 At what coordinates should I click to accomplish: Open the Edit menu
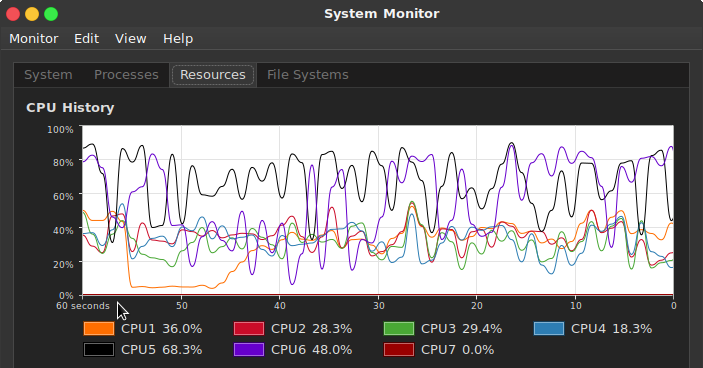pyautogui.click(x=87, y=39)
